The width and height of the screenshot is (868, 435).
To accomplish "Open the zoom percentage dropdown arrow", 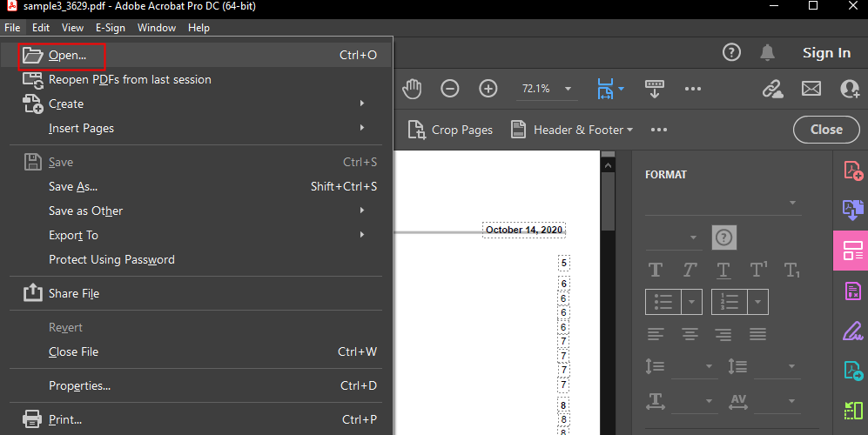I will [568, 89].
